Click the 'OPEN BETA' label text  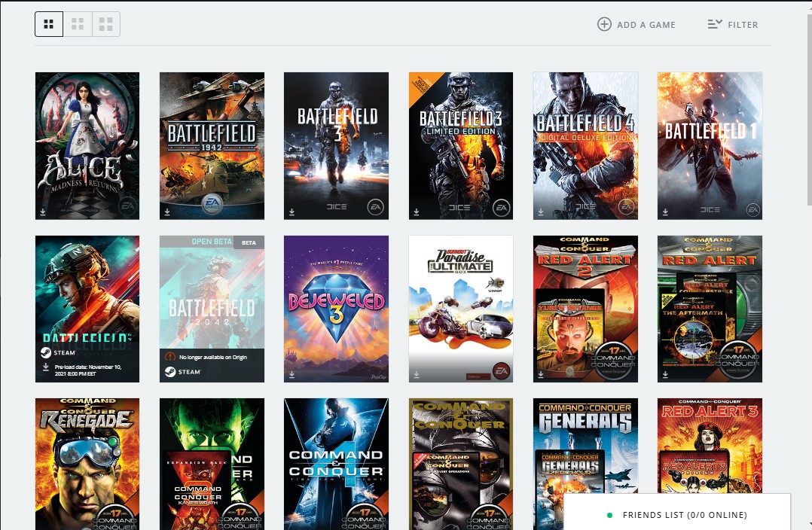click(x=211, y=242)
